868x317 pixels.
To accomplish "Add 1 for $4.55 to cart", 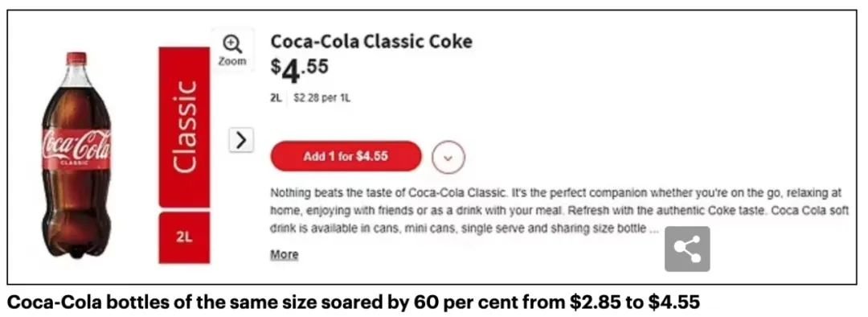I will [x=346, y=156].
